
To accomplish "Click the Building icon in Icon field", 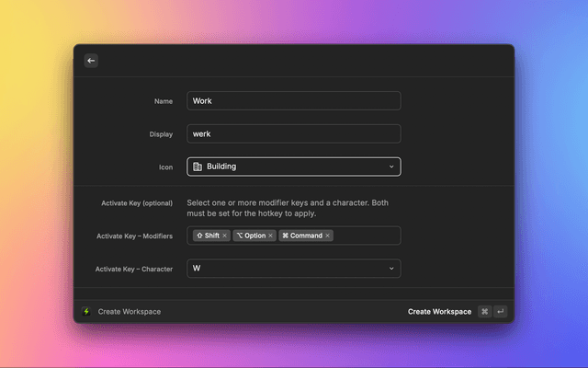I will click(x=198, y=167).
